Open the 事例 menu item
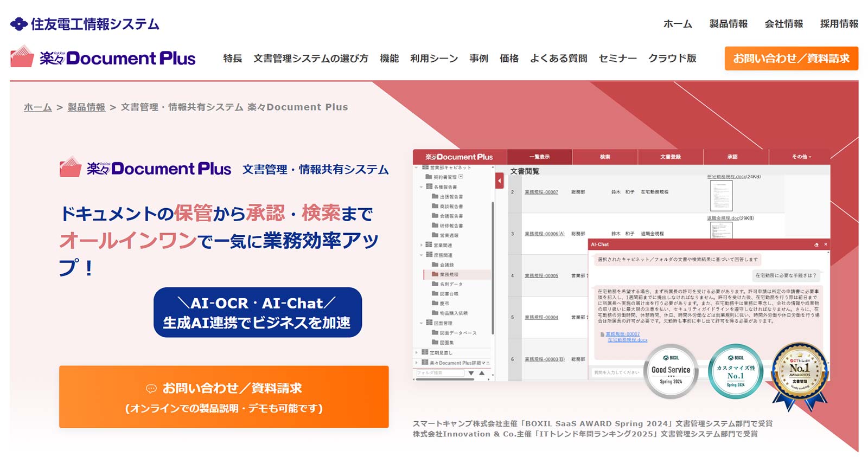 [x=479, y=58]
